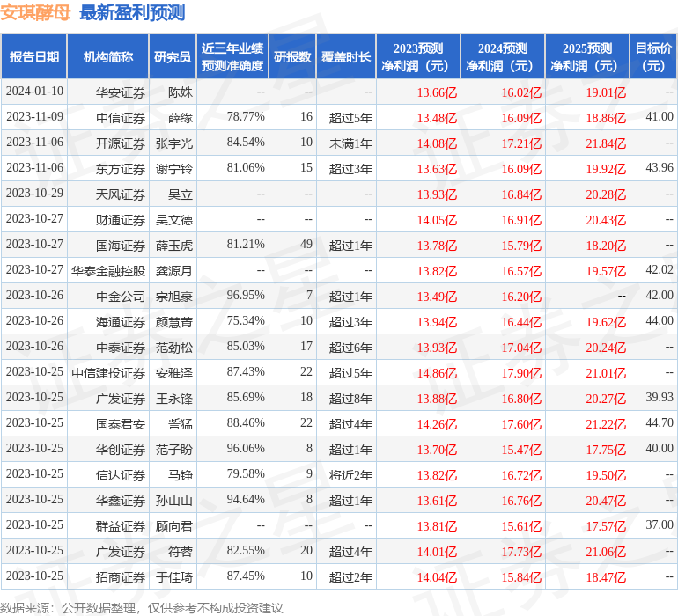Image resolution: width=678 pixels, height=616 pixels.
Task: Click the 研究员 column header
Action: click(x=173, y=57)
